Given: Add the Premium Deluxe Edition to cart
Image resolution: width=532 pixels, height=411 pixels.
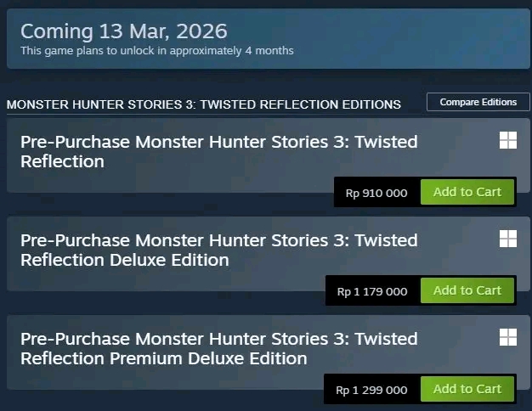Looking at the screenshot, I should click(x=467, y=389).
